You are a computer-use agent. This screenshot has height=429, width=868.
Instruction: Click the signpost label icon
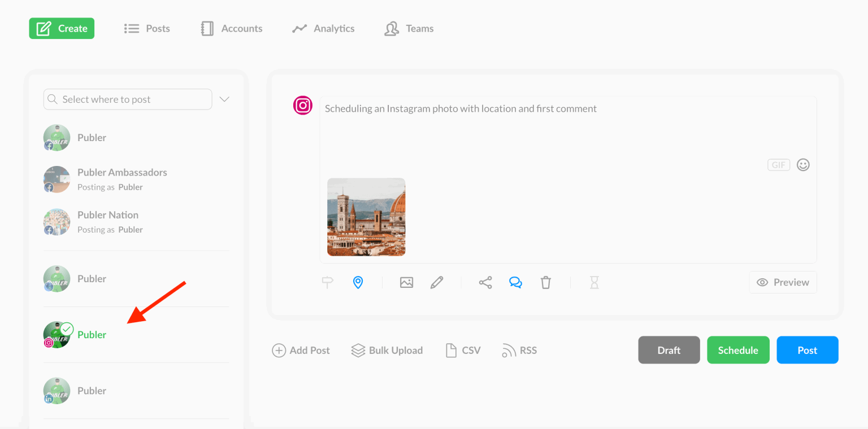(x=327, y=282)
